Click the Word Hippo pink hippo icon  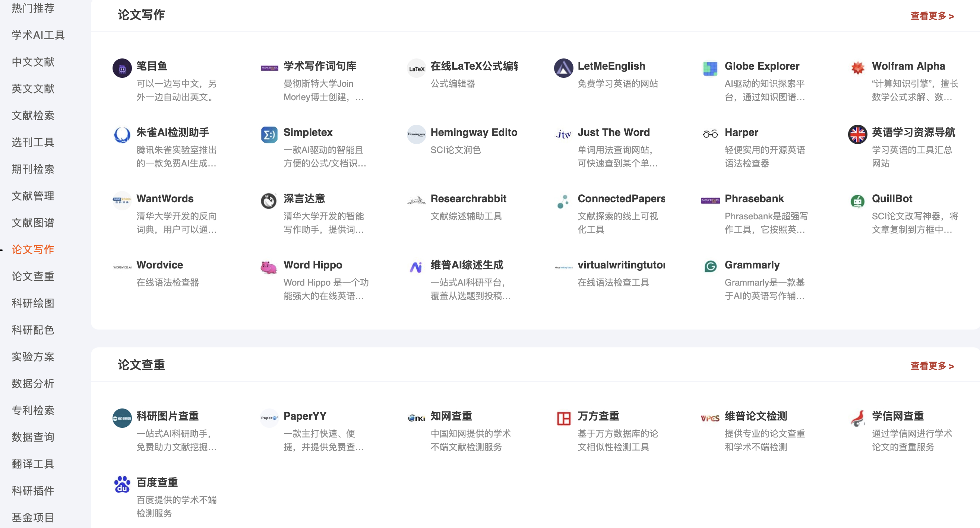269,267
